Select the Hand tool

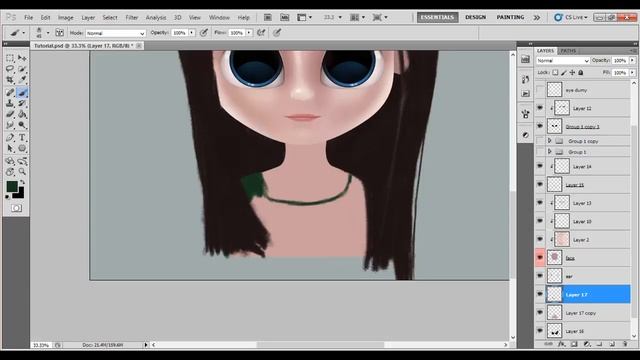[x=10, y=172]
